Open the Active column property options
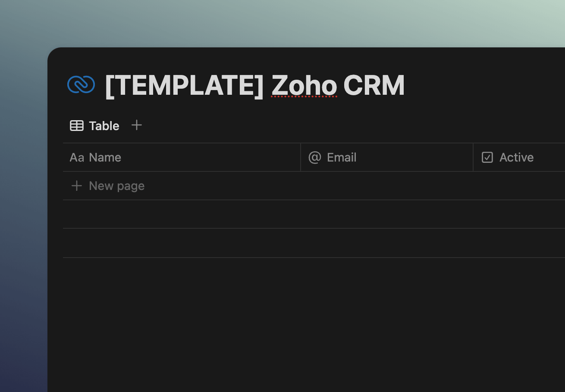This screenshot has height=392, width=565. 519,157
